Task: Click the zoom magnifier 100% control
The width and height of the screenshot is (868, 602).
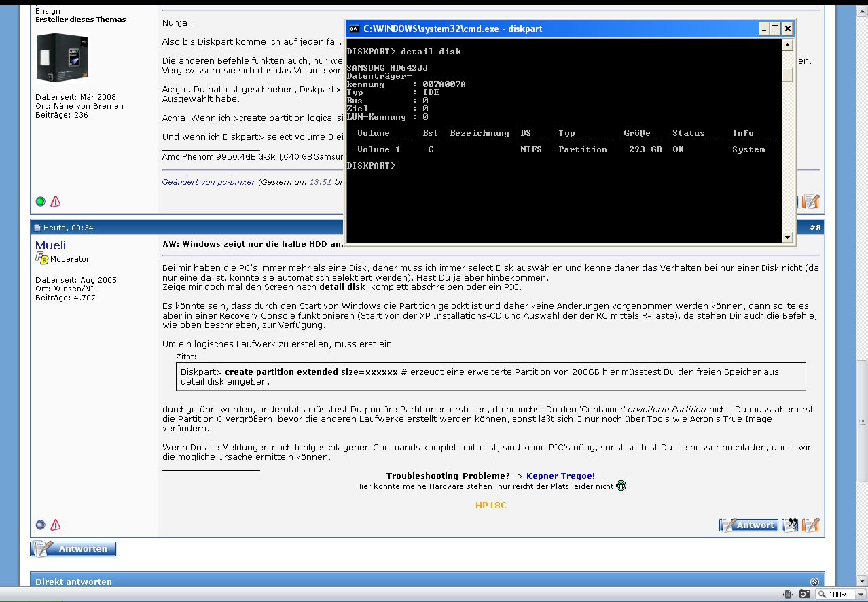Action: [834, 595]
